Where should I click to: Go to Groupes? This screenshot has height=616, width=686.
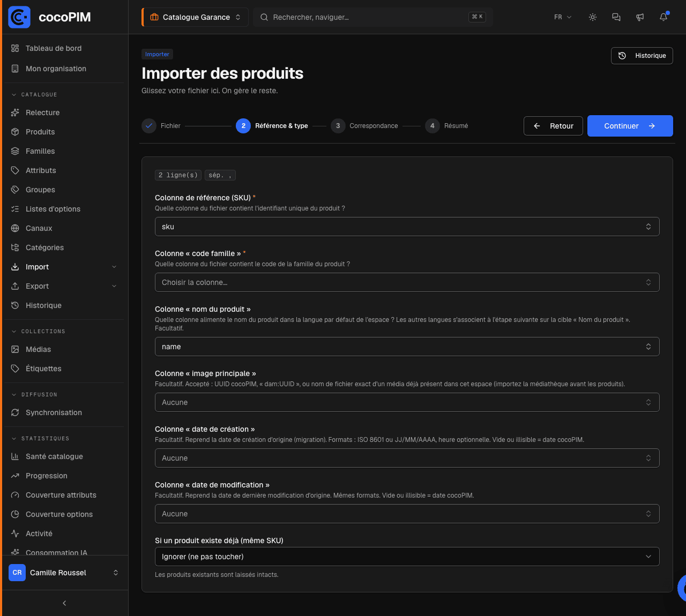click(x=64, y=190)
